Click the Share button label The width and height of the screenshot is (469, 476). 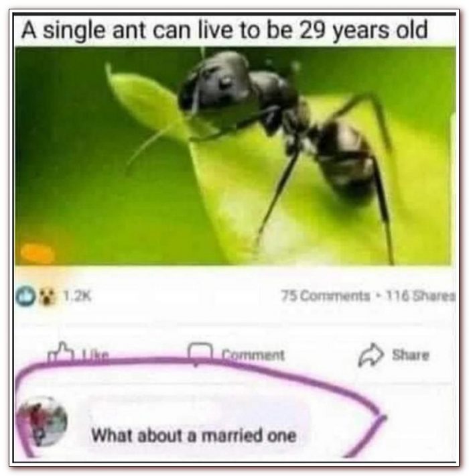click(x=411, y=354)
